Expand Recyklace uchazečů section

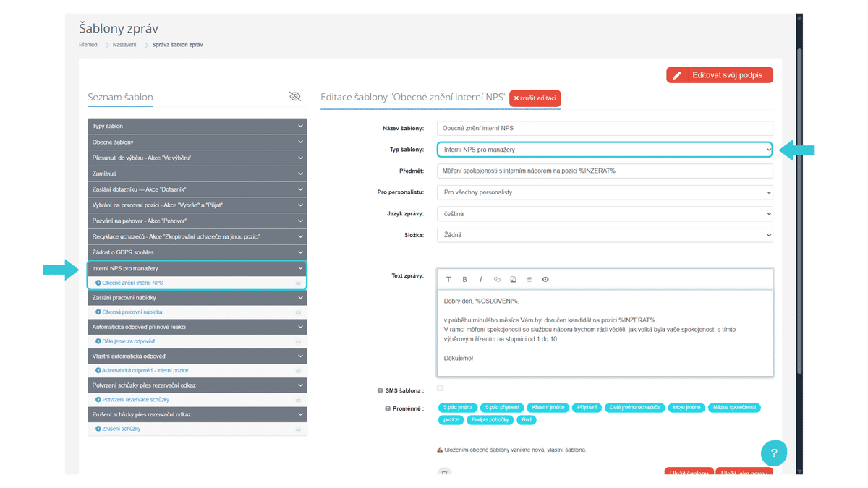point(197,236)
